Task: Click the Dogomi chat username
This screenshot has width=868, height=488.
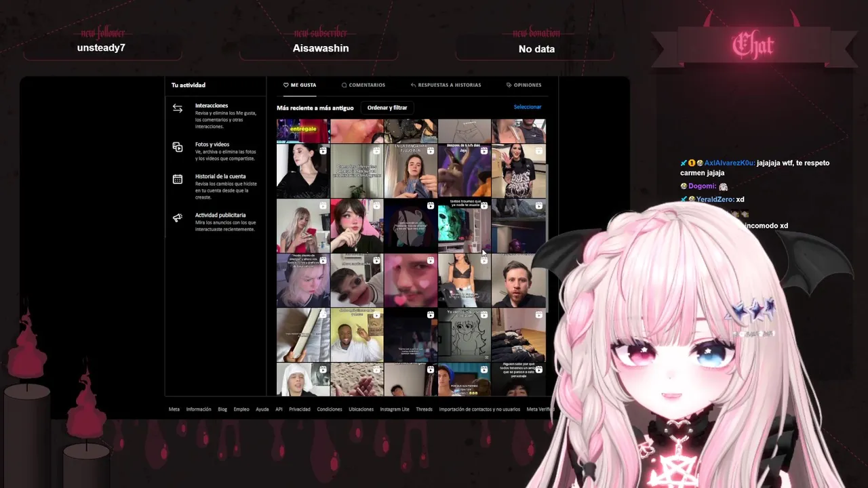Action: (x=702, y=186)
